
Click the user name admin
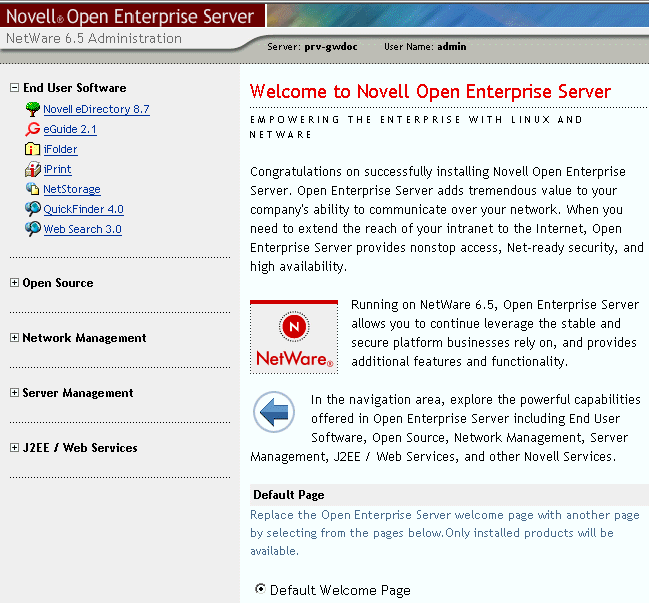(x=452, y=47)
